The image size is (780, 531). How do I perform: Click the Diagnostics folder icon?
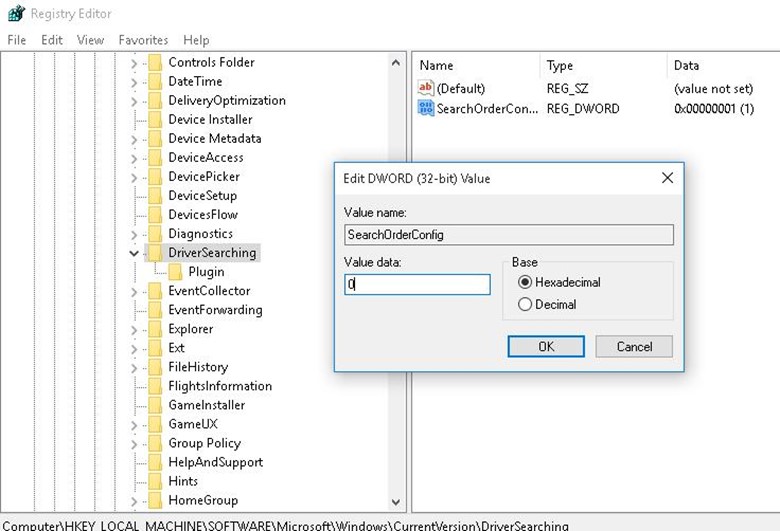[155, 233]
